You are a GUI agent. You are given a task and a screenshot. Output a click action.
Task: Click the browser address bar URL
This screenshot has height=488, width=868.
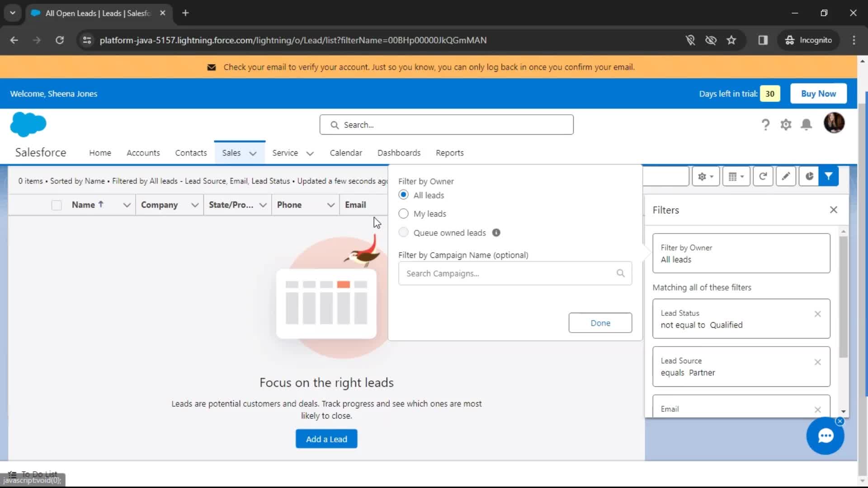coord(293,40)
